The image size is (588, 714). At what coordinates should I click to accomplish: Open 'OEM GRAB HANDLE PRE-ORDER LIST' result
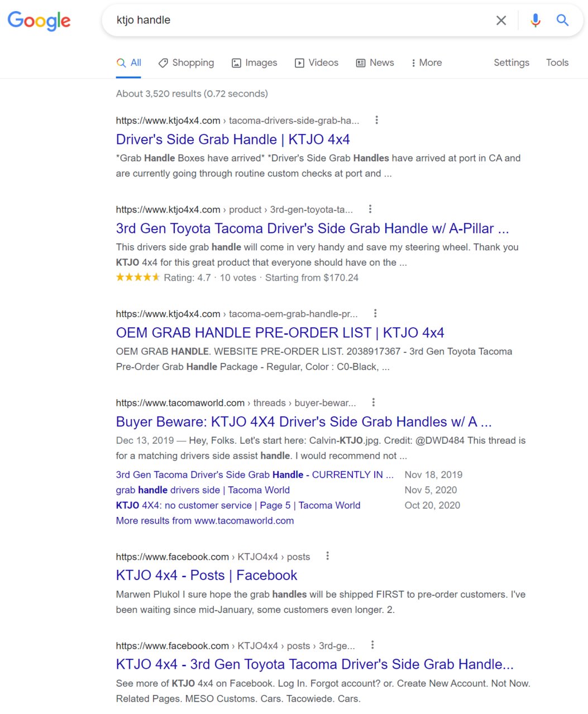coord(280,333)
